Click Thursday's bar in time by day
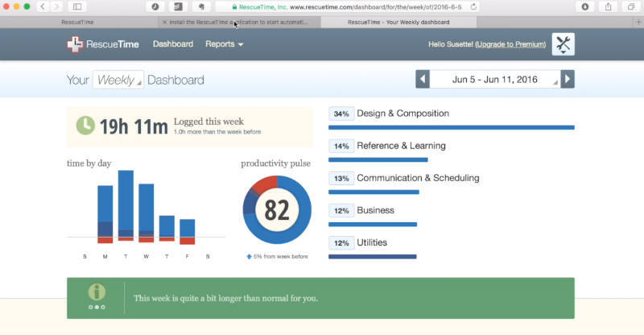Image resolution: width=644 pixels, height=335 pixels. (167, 228)
